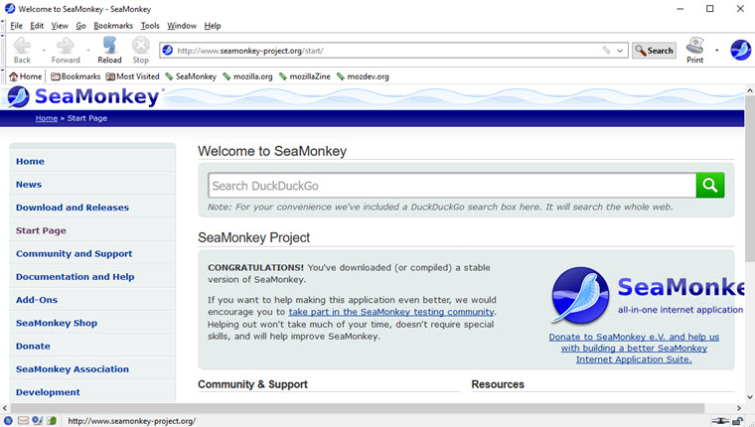
Task: Open the SeaMonkey Shop sidebar link
Action: pos(56,323)
